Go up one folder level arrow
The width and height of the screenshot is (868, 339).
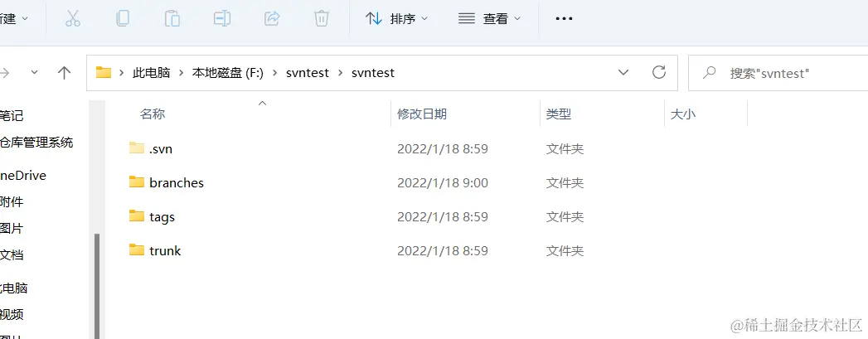64,72
